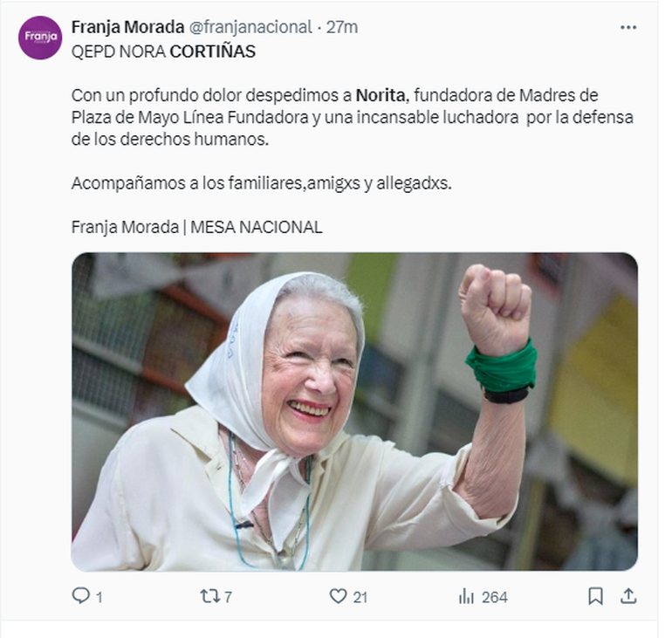The image size is (672, 638).
Task: Open the Franja Morada purple profile avatar
Action: (40, 38)
